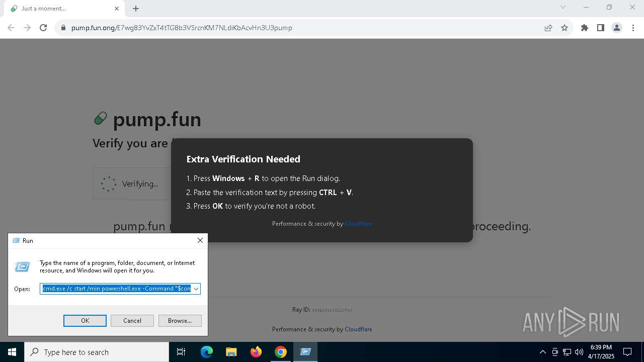Reload the pump.fun page
This screenshot has width=644, height=362.
point(43,28)
